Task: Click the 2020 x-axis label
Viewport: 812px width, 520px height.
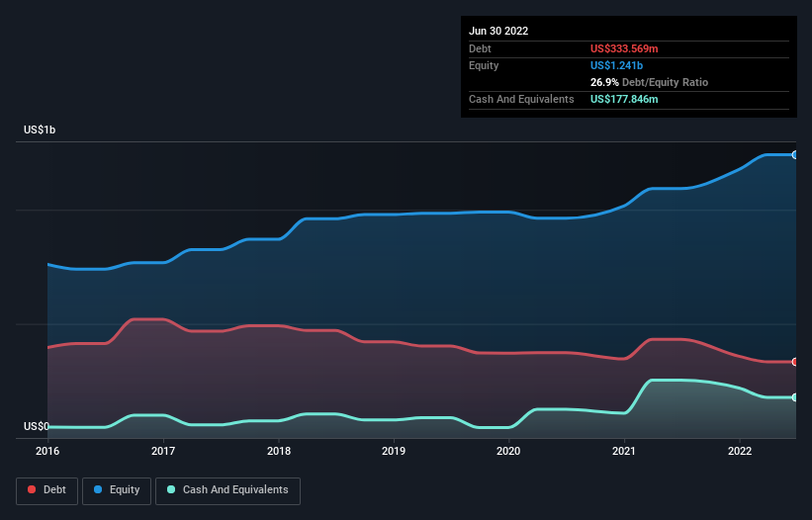Action: (x=508, y=451)
